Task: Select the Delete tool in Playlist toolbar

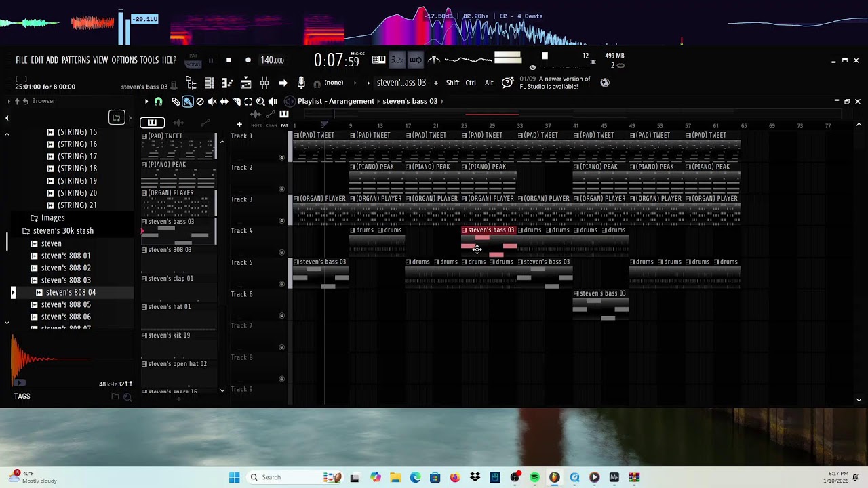Action: click(200, 101)
